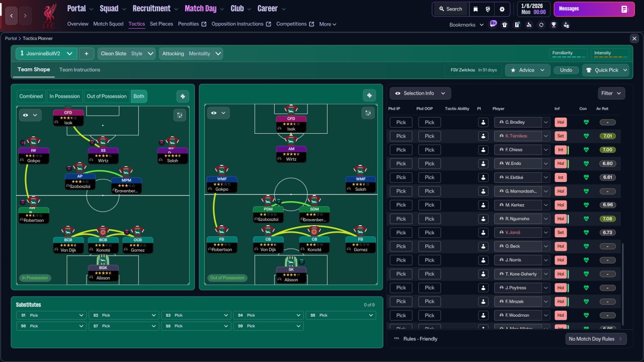This screenshot has width=644, height=362.
Task: Click the globe icon in top bar
Action: 488,9
